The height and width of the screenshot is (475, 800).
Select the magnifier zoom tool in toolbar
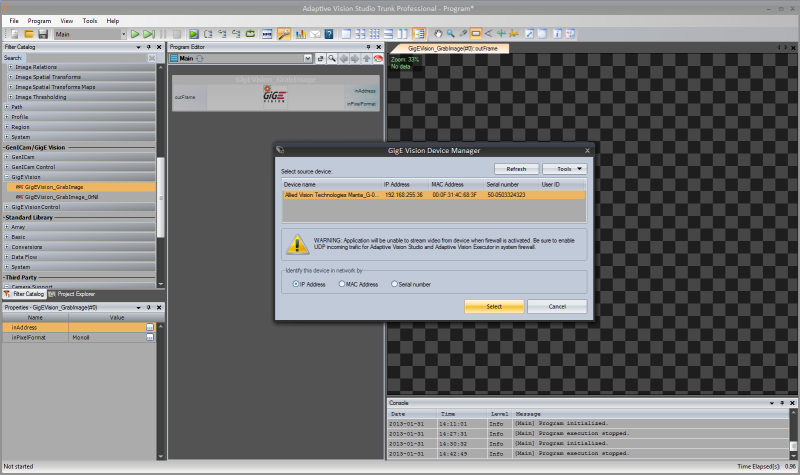click(x=450, y=34)
